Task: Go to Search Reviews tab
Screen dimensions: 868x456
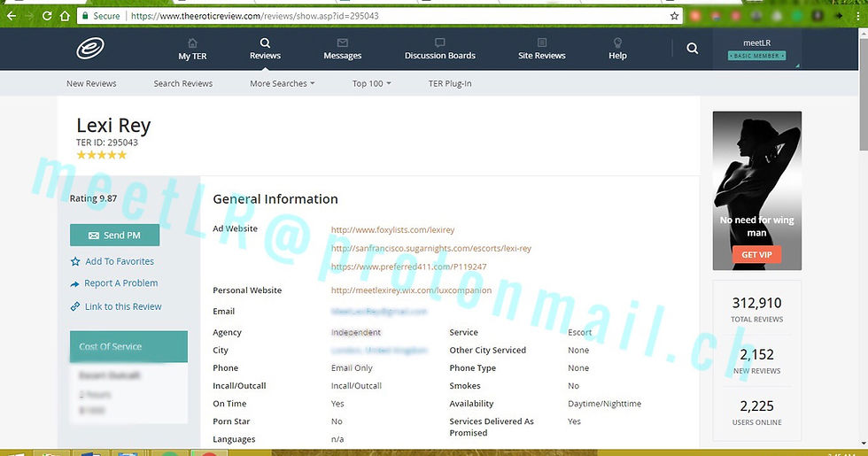Action: [x=183, y=83]
